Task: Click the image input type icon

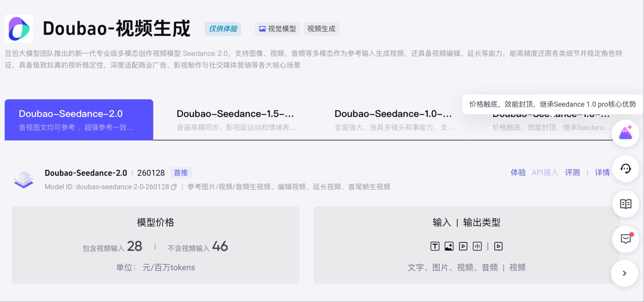Action: click(x=449, y=246)
